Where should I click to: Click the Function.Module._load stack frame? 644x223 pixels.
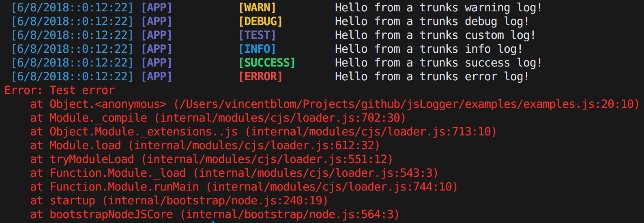[118, 173]
